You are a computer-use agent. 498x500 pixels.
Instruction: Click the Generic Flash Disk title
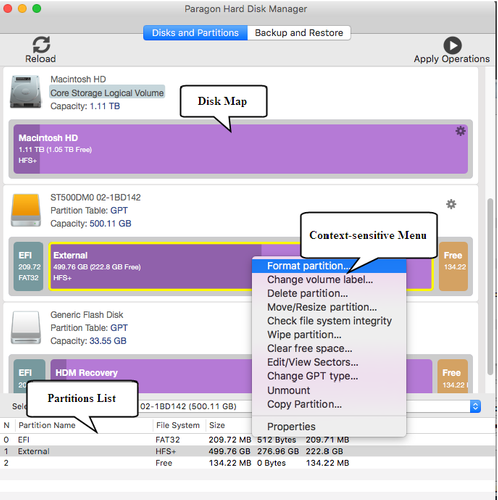(87, 315)
